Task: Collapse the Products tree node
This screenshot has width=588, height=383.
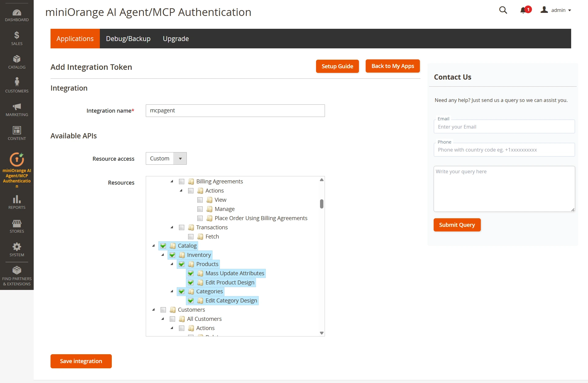Action: click(x=172, y=264)
